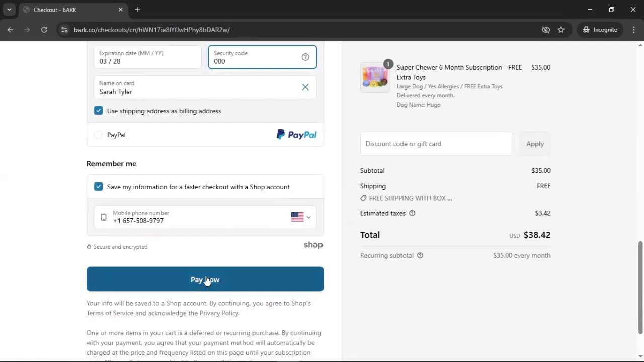Click the FREE SHIPPING WITH BOX text
The height and width of the screenshot is (362, 644).
click(x=411, y=198)
